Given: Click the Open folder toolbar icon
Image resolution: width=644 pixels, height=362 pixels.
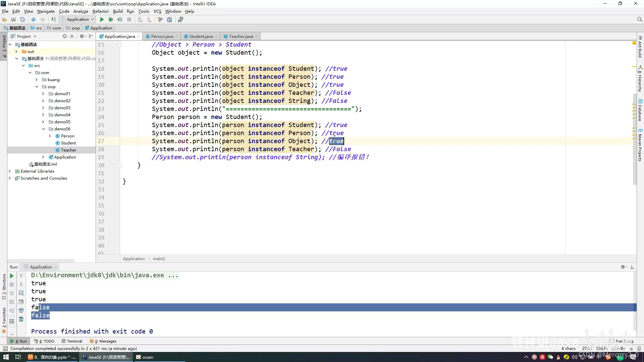Looking at the screenshot, I should (x=4, y=19).
